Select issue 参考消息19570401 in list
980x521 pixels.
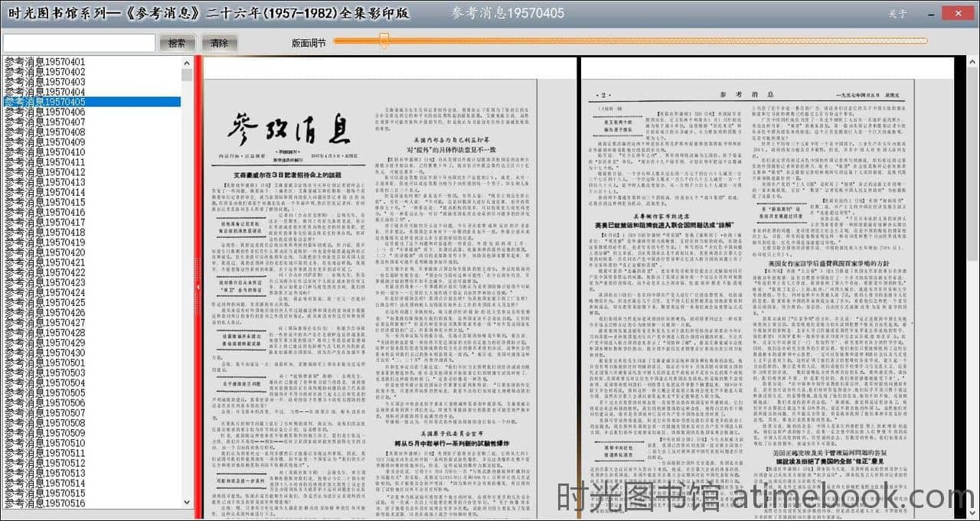pos(45,62)
